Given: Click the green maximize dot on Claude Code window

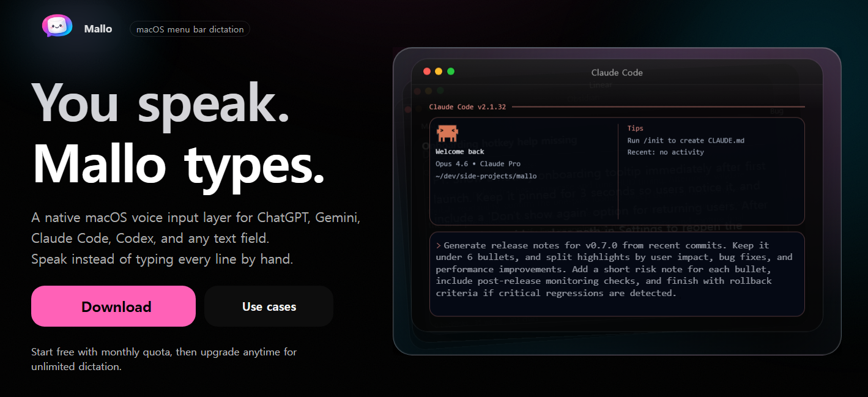Looking at the screenshot, I should pos(451,72).
